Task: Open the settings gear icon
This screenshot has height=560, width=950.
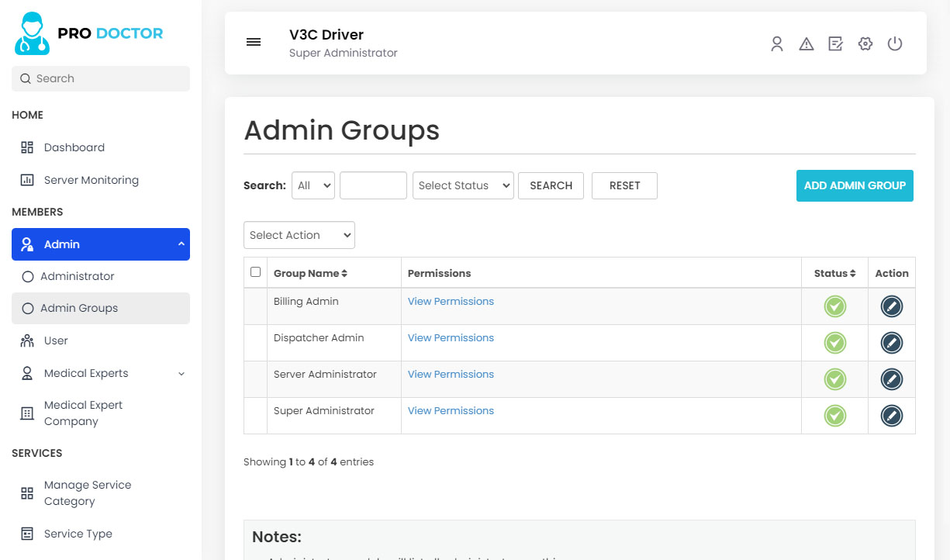Action: pyautogui.click(x=865, y=44)
